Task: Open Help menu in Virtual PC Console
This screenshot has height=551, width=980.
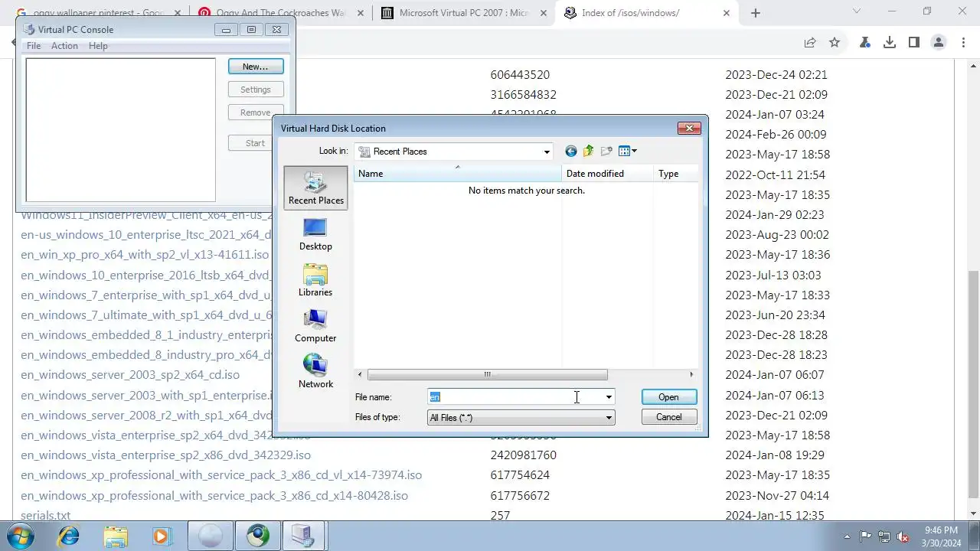Action: tap(98, 46)
